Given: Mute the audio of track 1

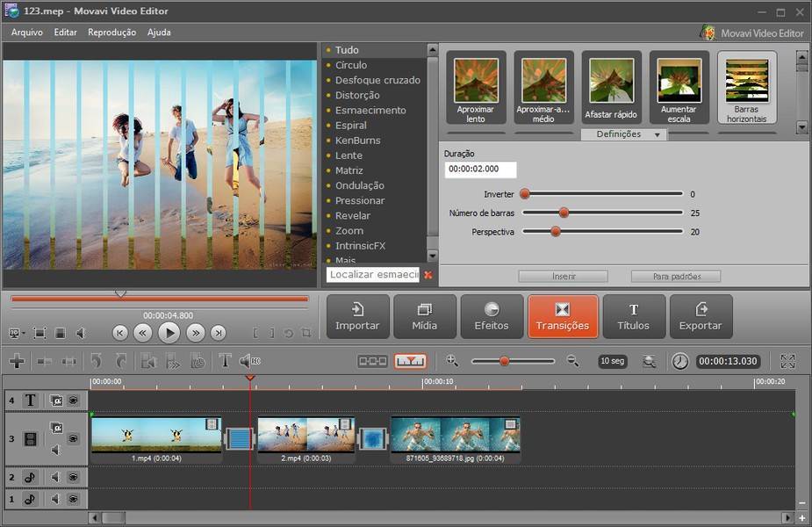Looking at the screenshot, I should pyautogui.click(x=55, y=499).
